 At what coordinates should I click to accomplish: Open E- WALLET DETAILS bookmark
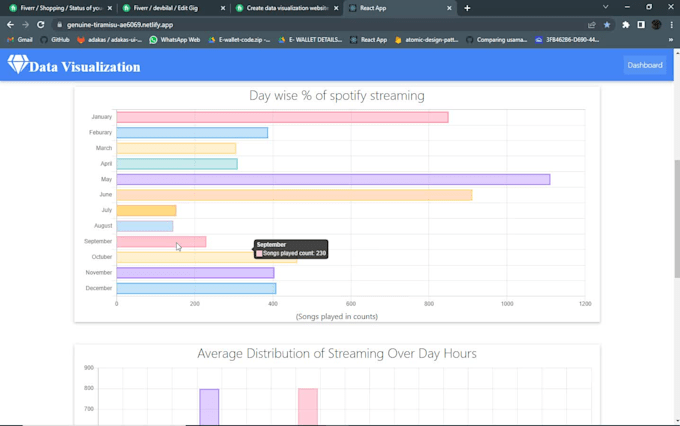coord(310,39)
